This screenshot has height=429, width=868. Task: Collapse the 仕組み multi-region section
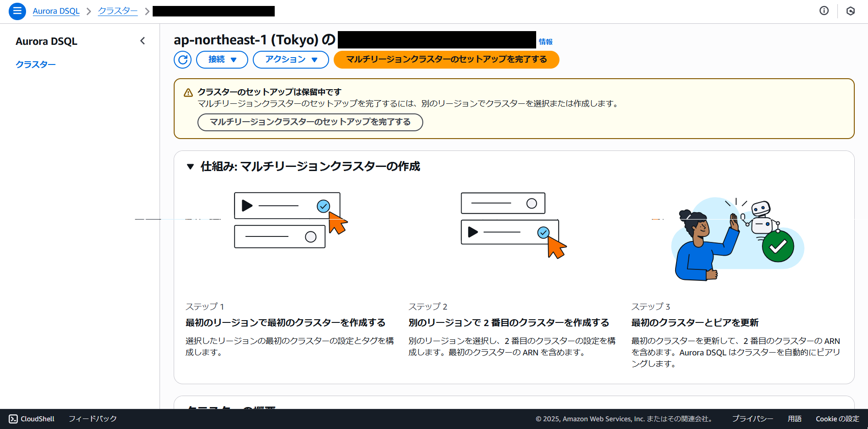point(191,166)
